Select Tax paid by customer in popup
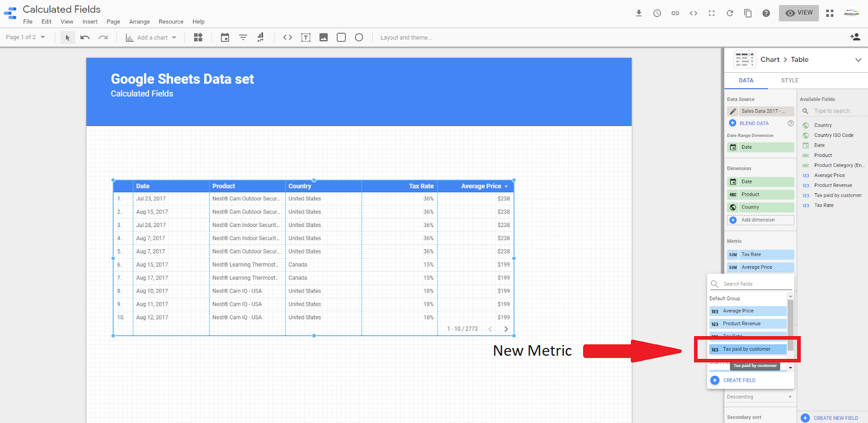The height and width of the screenshot is (423, 868). 748,349
